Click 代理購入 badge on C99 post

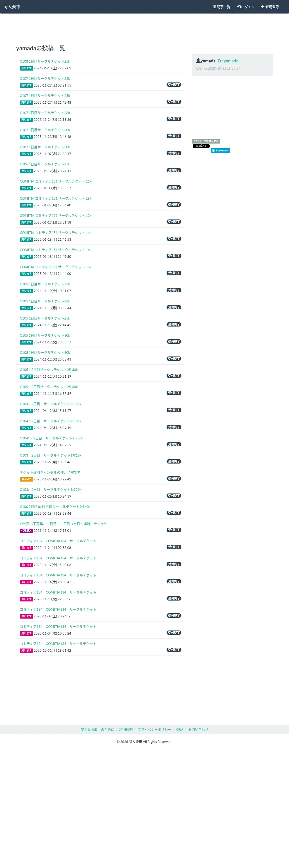click(26, 531)
